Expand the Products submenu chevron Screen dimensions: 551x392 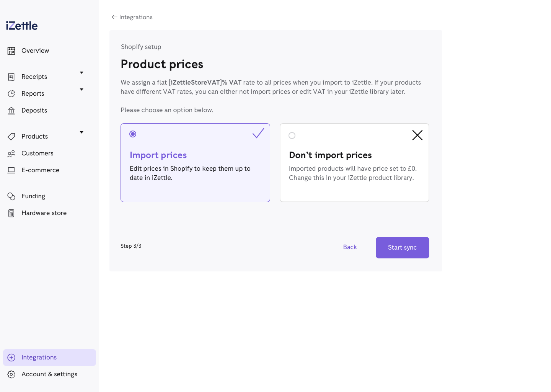point(82,132)
